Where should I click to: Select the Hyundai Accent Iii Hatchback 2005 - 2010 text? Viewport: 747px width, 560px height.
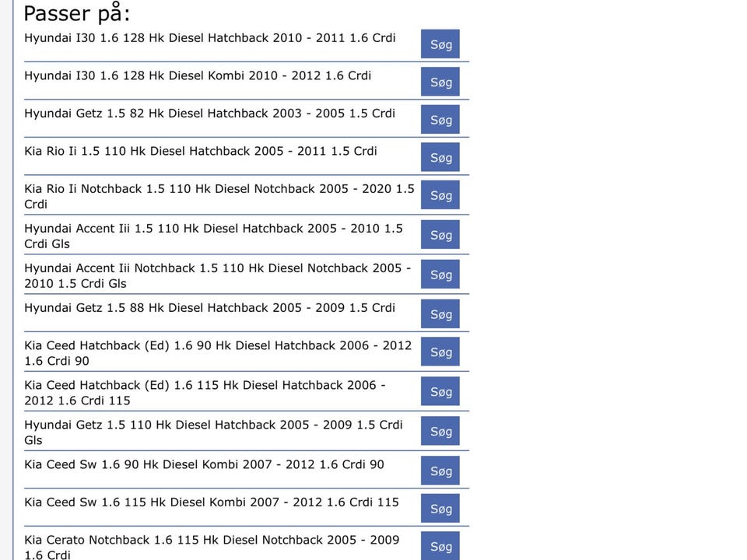(213, 236)
